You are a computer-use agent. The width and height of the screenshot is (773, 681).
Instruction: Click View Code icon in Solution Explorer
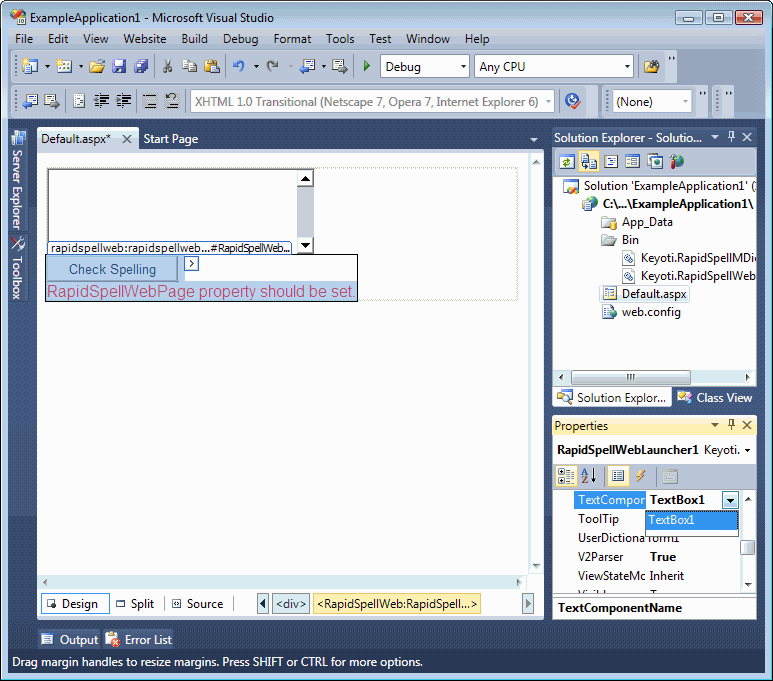click(611, 162)
